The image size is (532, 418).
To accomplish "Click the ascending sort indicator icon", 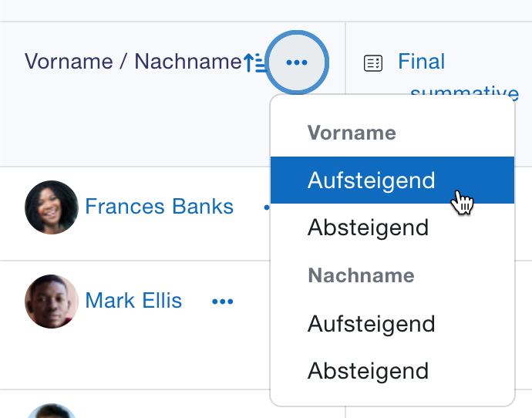I will pyautogui.click(x=254, y=62).
